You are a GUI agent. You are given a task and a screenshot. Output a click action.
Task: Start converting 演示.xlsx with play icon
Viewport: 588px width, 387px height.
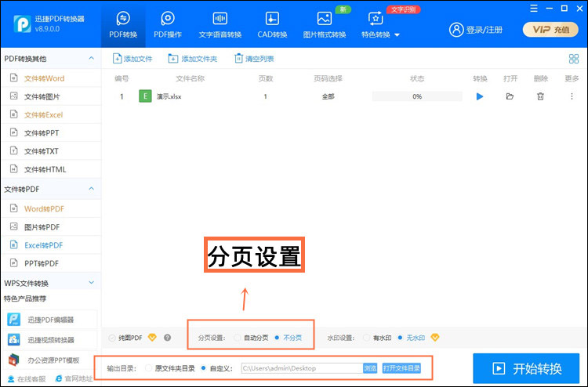coord(480,96)
